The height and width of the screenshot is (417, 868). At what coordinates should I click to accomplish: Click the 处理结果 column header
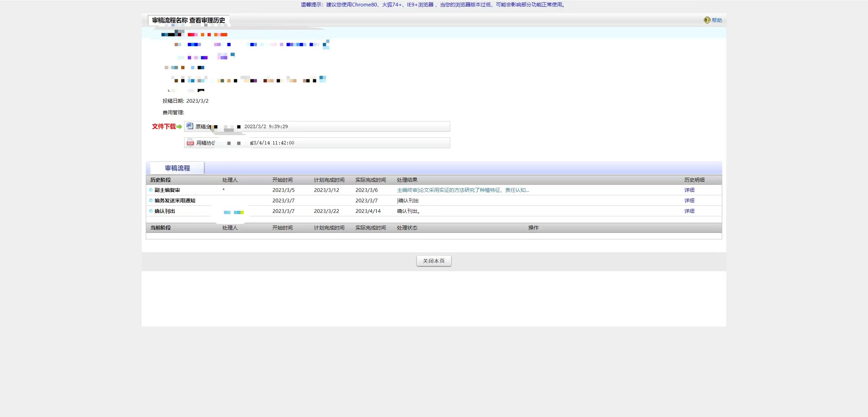click(407, 180)
